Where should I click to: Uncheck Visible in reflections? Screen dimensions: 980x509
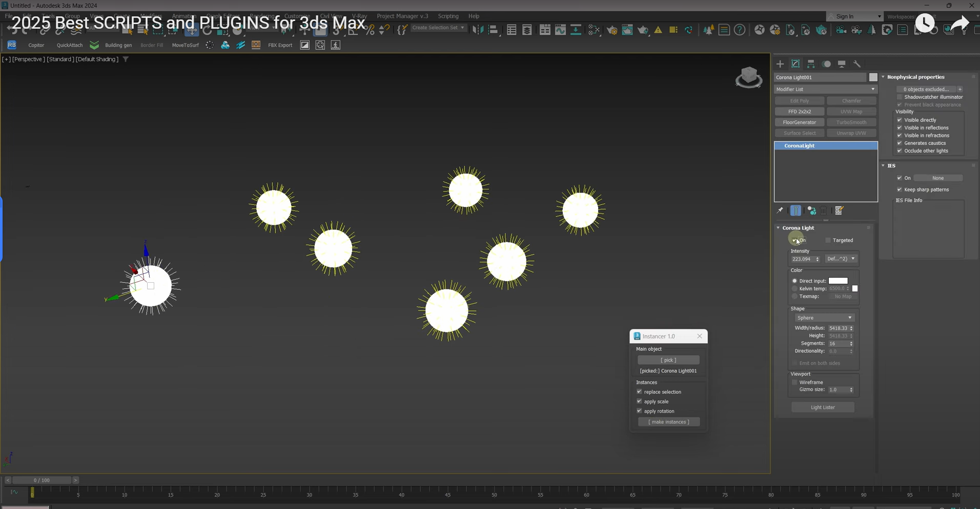point(900,128)
